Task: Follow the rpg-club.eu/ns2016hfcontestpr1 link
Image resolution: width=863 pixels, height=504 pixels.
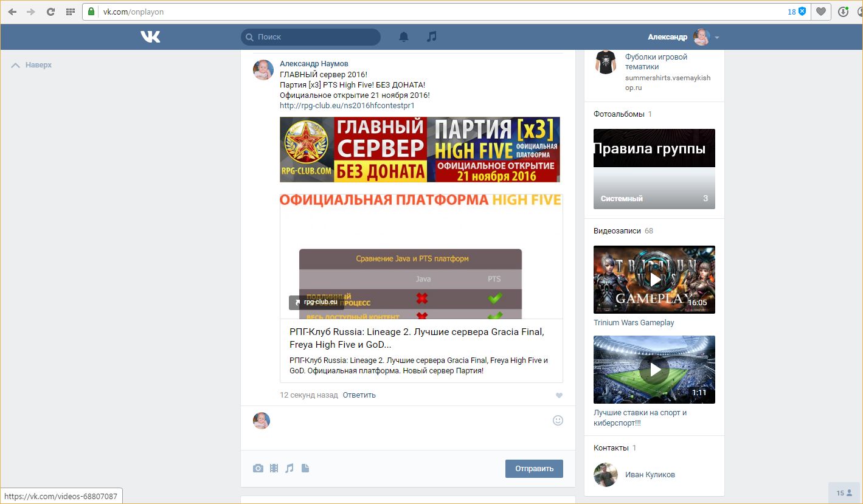Action: click(x=347, y=106)
